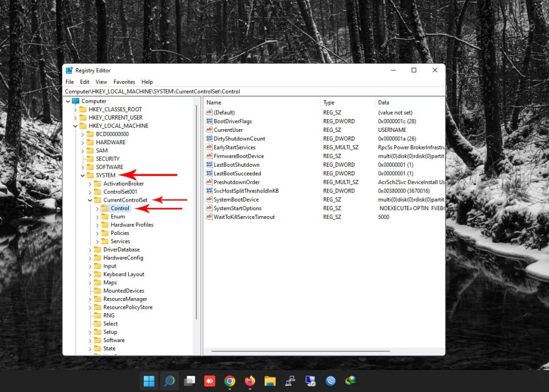This screenshot has width=549, height=392.
Task: Click the Registry Editor title bar icon
Action: 69,70
